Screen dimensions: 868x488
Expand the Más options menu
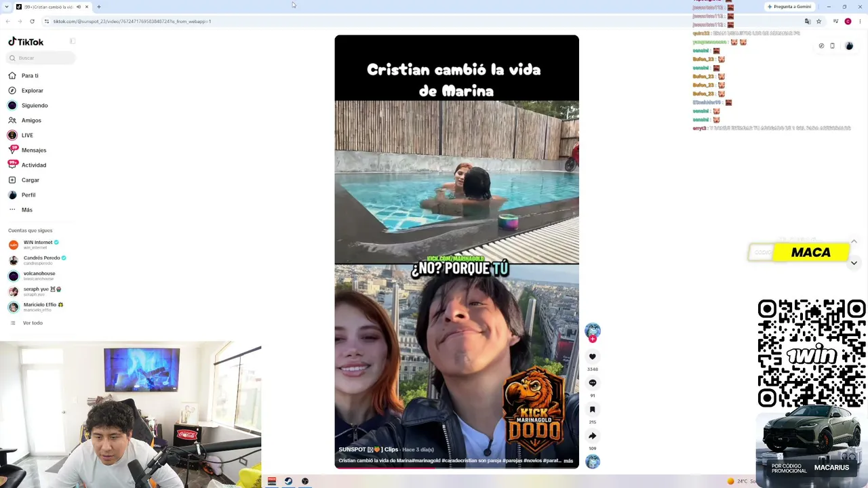click(x=27, y=209)
